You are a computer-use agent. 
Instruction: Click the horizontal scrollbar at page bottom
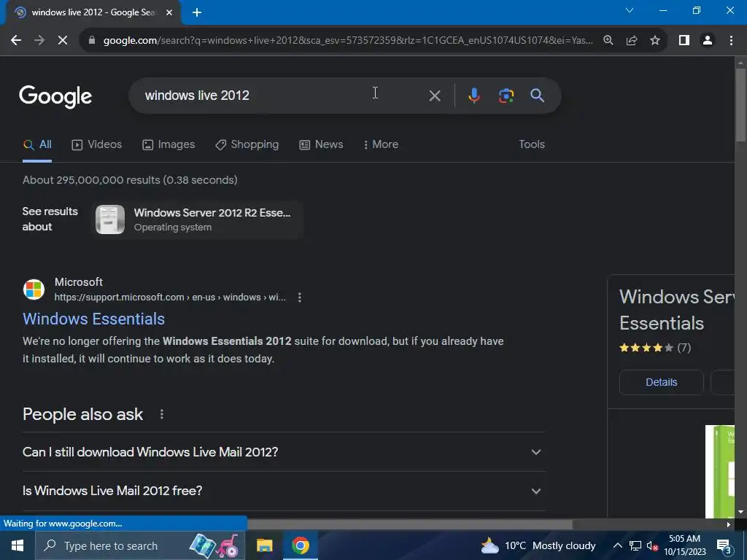(410, 524)
